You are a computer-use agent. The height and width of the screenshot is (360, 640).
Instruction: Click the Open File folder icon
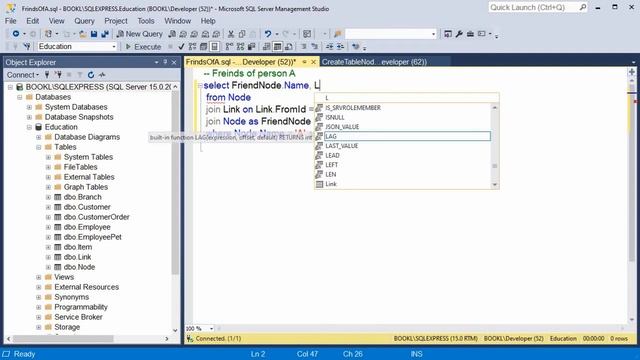click(x=83, y=34)
